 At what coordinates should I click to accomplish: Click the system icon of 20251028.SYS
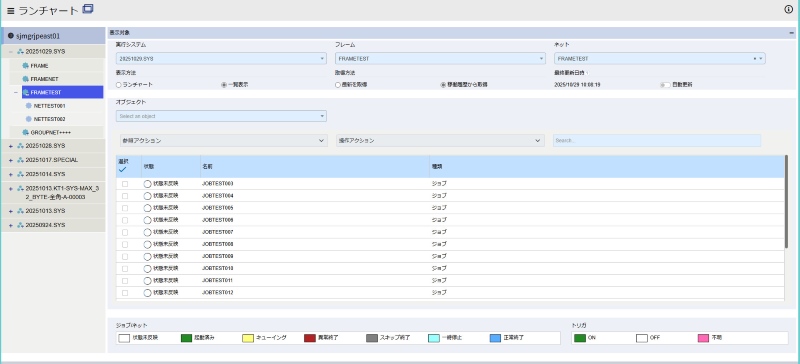[20, 146]
